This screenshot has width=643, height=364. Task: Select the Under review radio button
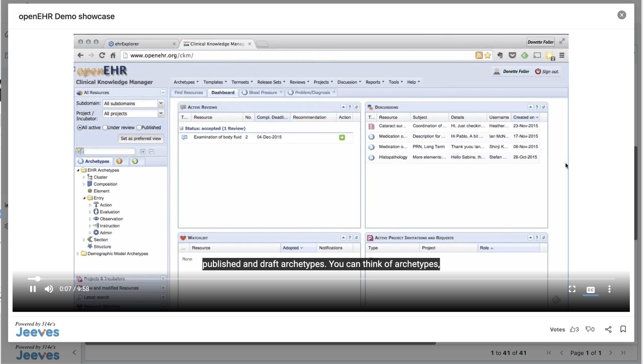pyautogui.click(x=105, y=127)
